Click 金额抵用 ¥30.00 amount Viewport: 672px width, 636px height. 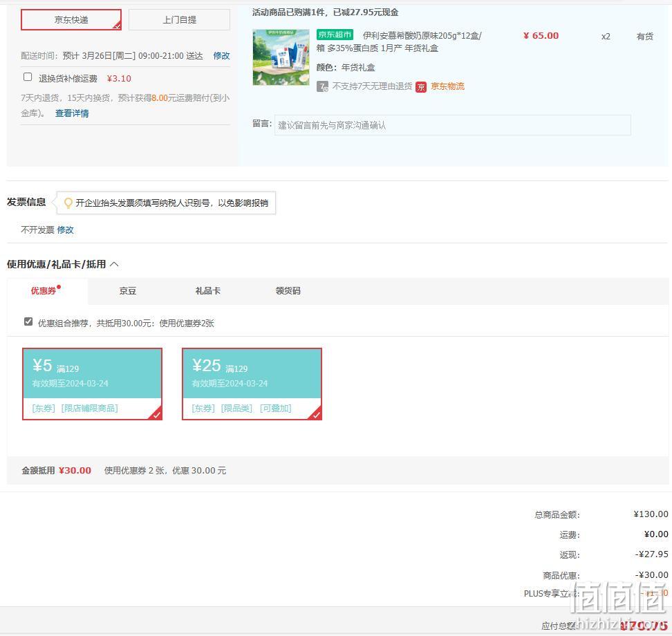click(x=75, y=470)
